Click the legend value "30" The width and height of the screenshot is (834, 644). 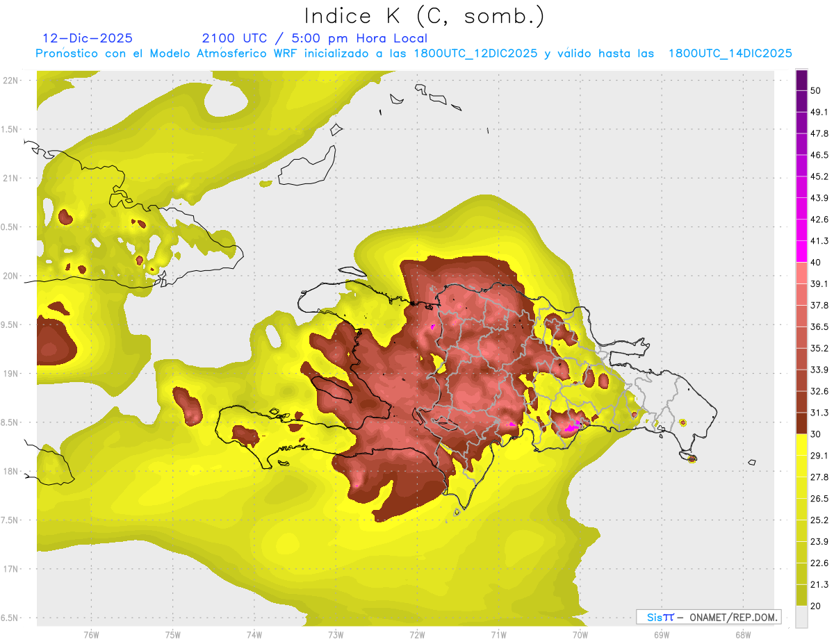816,434
